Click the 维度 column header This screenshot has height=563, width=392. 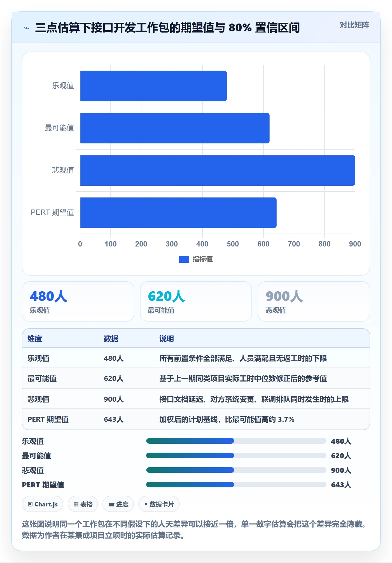click(x=35, y=339)
